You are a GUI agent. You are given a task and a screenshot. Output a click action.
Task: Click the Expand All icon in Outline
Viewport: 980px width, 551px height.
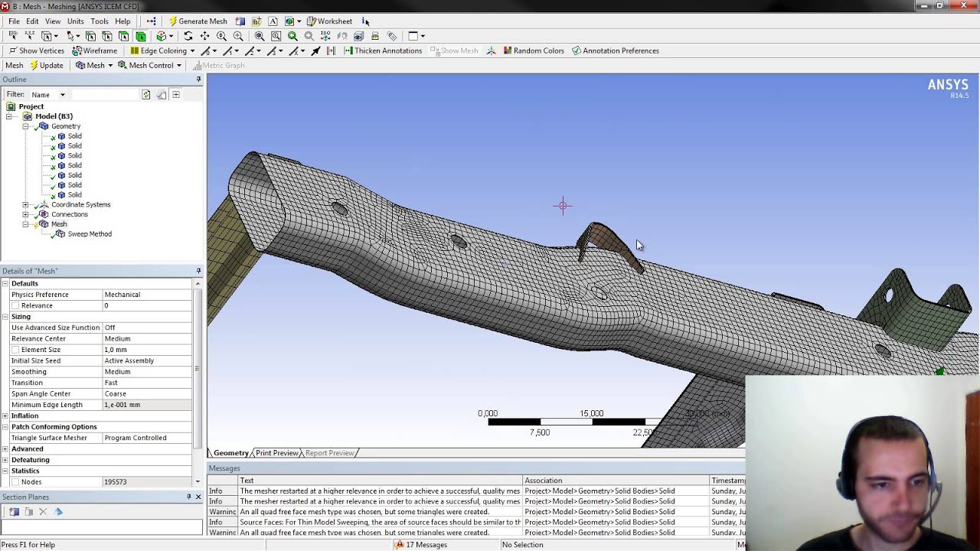tap(175, 95)
